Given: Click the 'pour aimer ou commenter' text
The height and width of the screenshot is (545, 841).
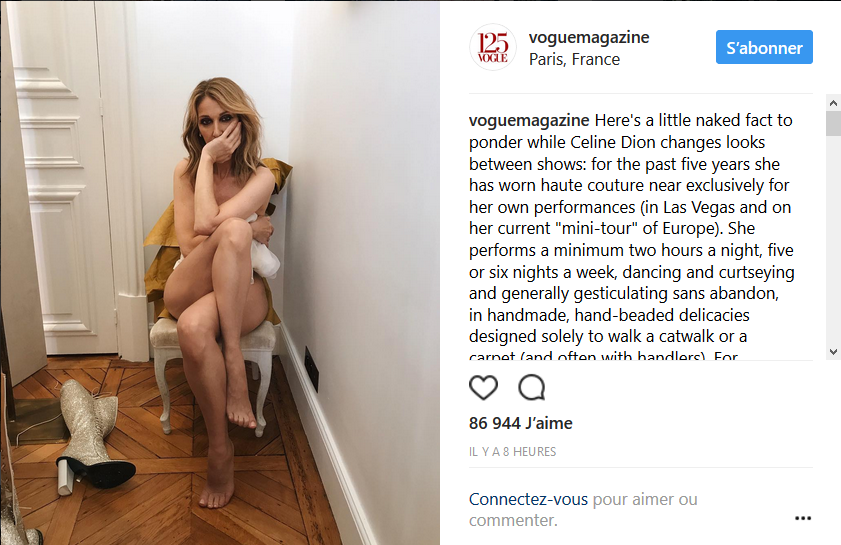Looking at the screenshot, I should 583,510.
